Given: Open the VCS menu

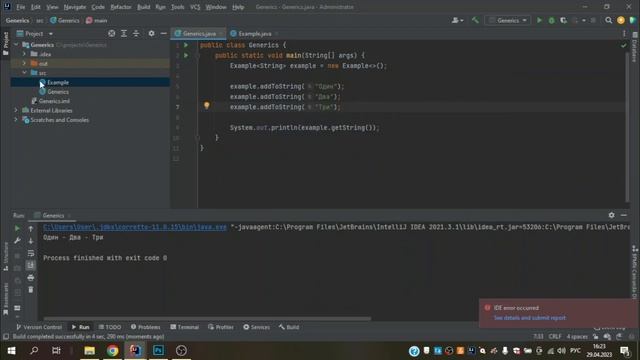Looking at the screenshot, I should click(x=195, y=7).
